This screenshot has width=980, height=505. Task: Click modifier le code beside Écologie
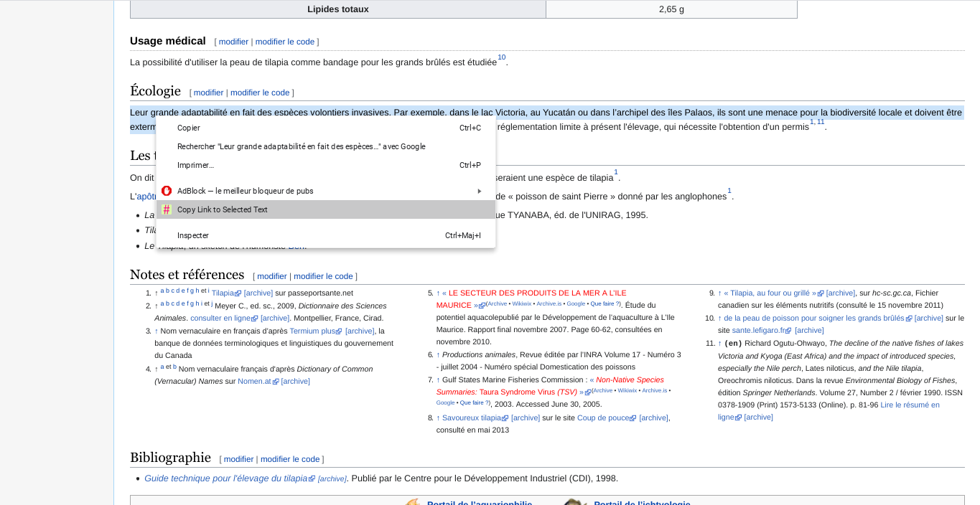(x=260, y=93)
